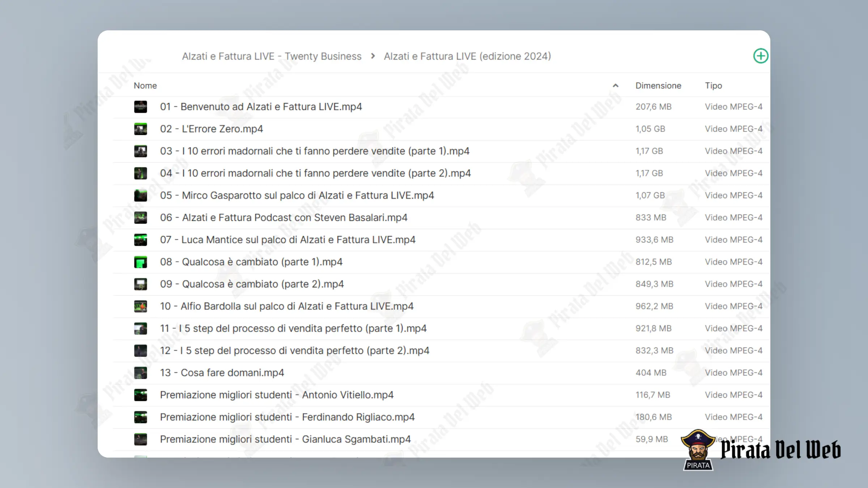Select file 09 - Qualcosa è cambiato (parte 2).mp4

point(252,284)
